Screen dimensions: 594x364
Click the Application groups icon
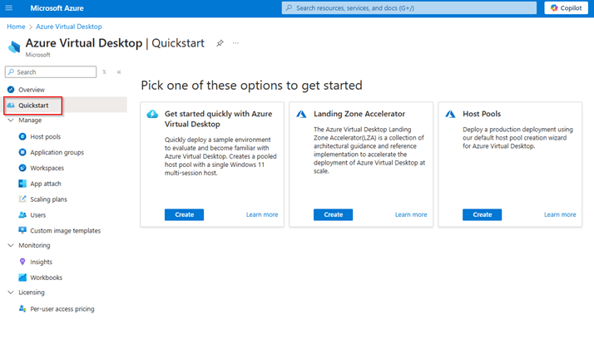coord(22,152)
